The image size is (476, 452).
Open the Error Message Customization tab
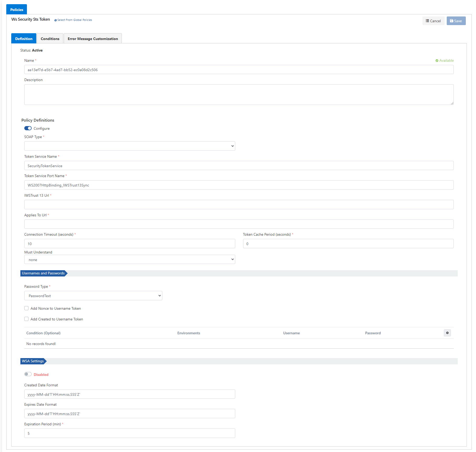(x=93, y=39)
